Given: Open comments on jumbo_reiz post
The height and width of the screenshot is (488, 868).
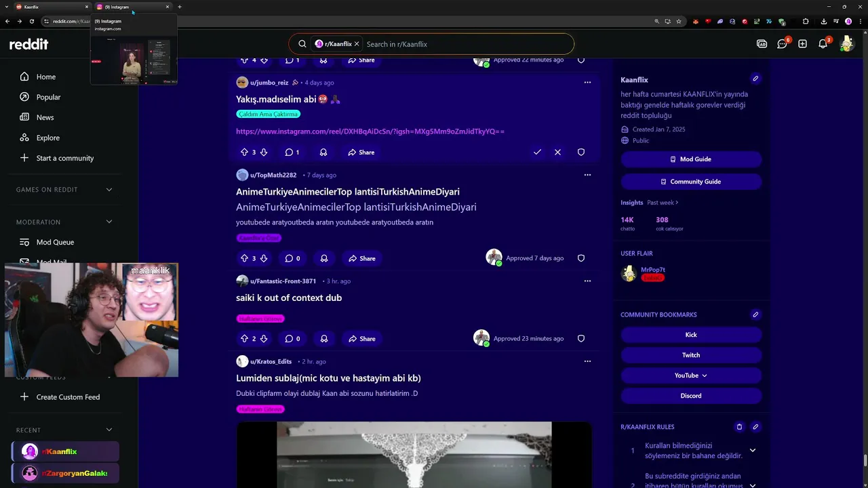Looking at the screenshot, I should [x=292, y=152].
